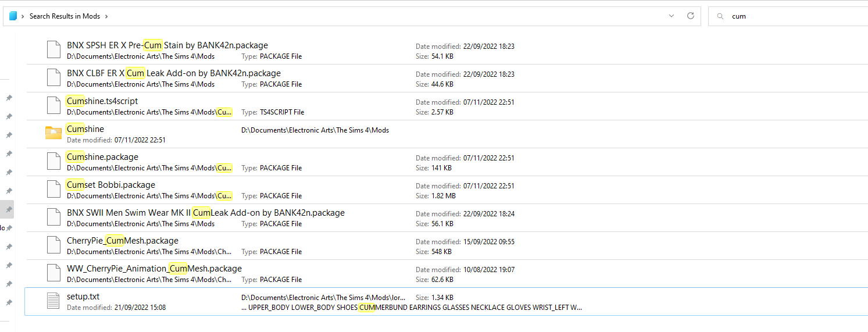Select CherryPie_ Mesh.package file icon
This screenshot has width=868, height=332.
(x=53, y=245)
